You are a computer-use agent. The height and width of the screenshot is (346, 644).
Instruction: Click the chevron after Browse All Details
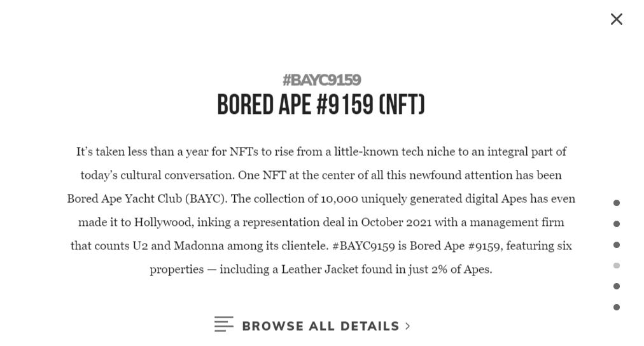408,326
